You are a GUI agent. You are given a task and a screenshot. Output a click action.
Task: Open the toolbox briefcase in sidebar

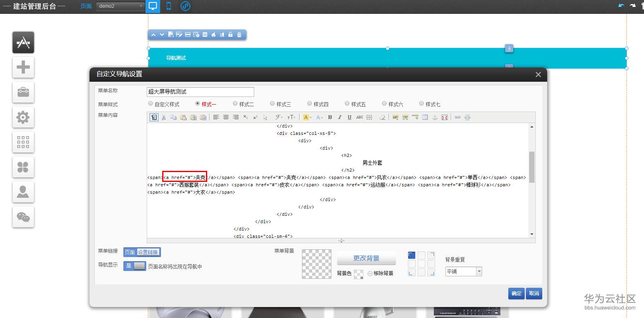pos(23,92)
